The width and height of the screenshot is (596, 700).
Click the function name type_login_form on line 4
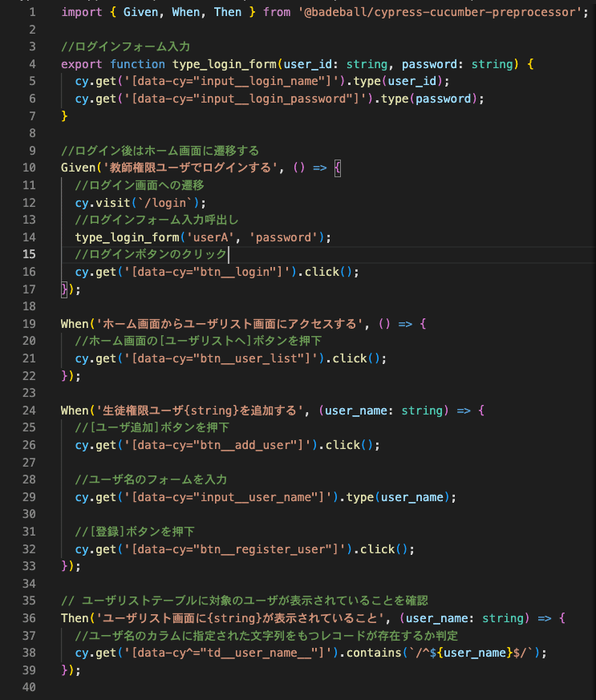pyautogui.click(x=225, y=64)
